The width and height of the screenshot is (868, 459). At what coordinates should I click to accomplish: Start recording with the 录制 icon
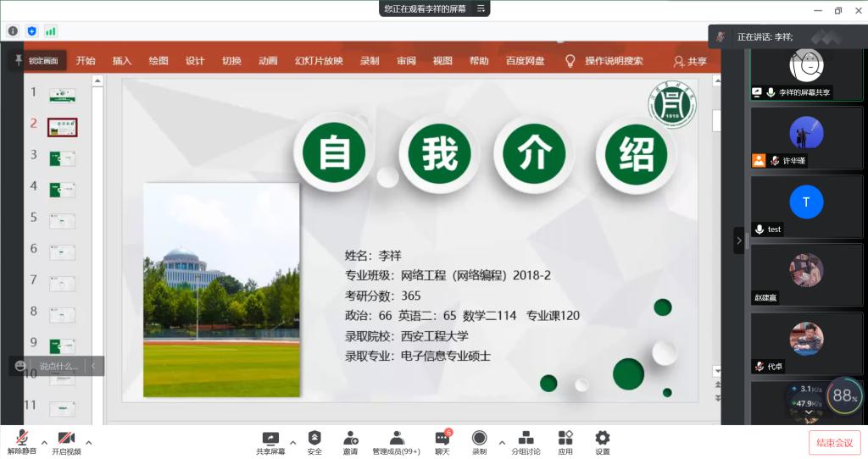tap(479, 441)
